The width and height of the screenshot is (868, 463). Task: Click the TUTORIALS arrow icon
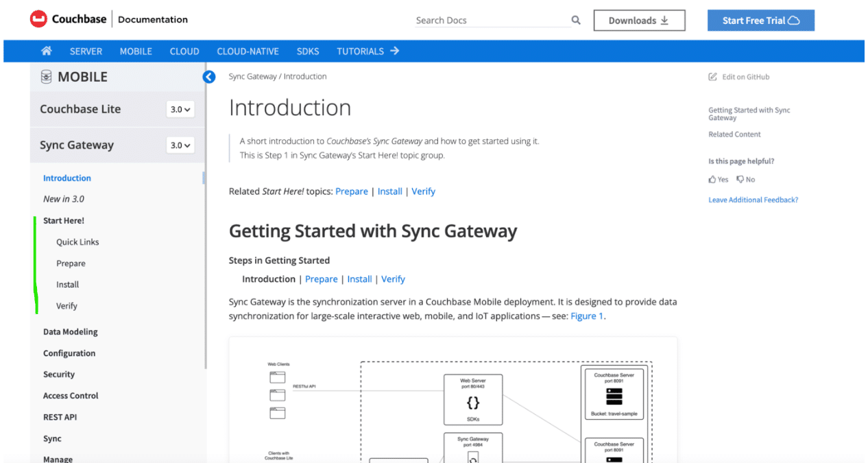[x=396, y=51]
